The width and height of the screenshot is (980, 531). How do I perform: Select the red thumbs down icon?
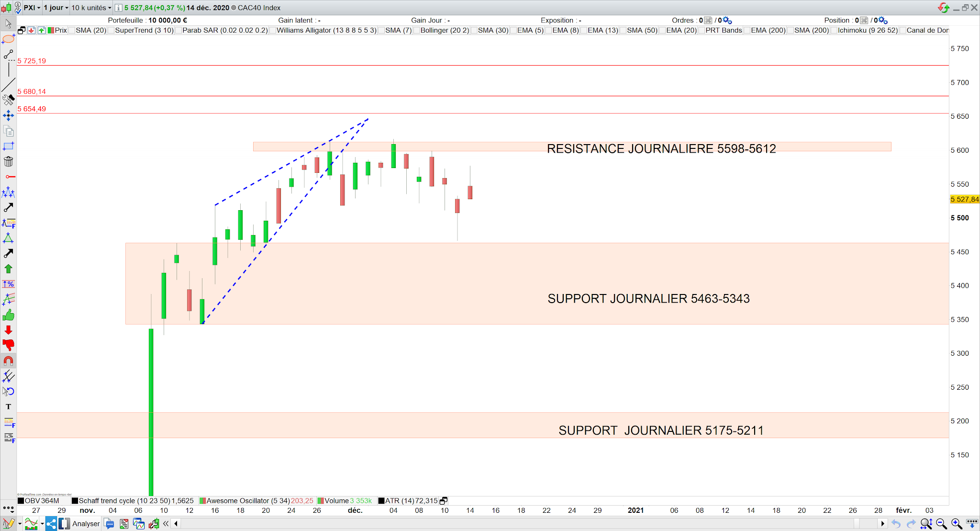8,345
